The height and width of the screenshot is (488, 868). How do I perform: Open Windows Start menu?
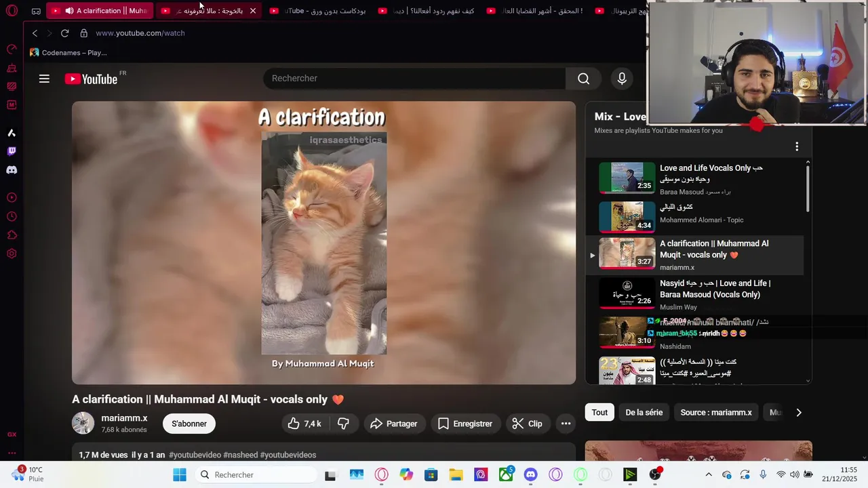tap(179, 475)
